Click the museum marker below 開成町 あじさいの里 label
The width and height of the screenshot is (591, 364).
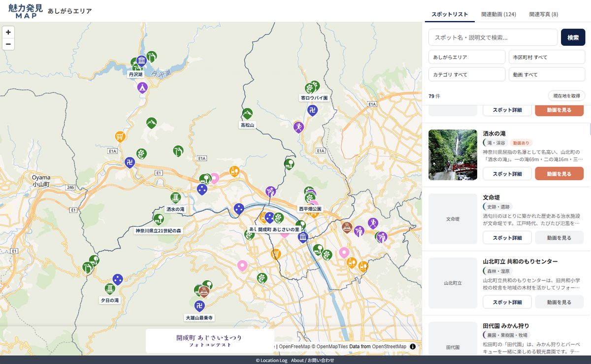click(303, 238)
